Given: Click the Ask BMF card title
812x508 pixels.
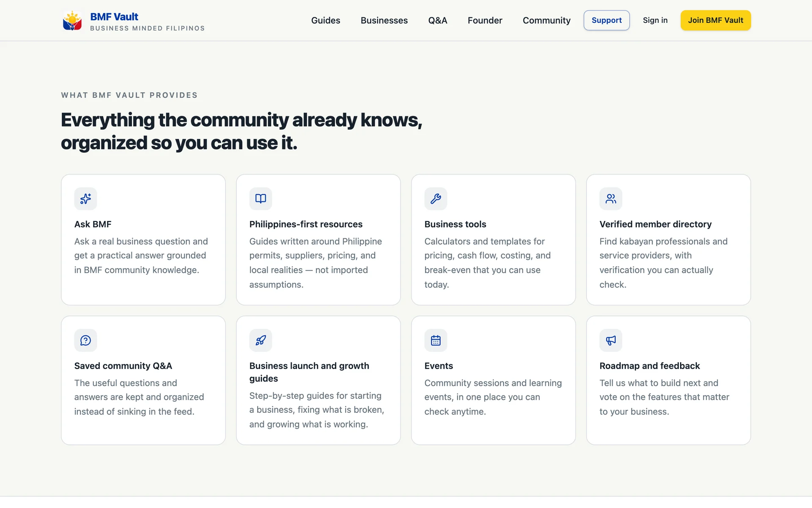Looking at the screenshot, I should click(x=93, y=224).
